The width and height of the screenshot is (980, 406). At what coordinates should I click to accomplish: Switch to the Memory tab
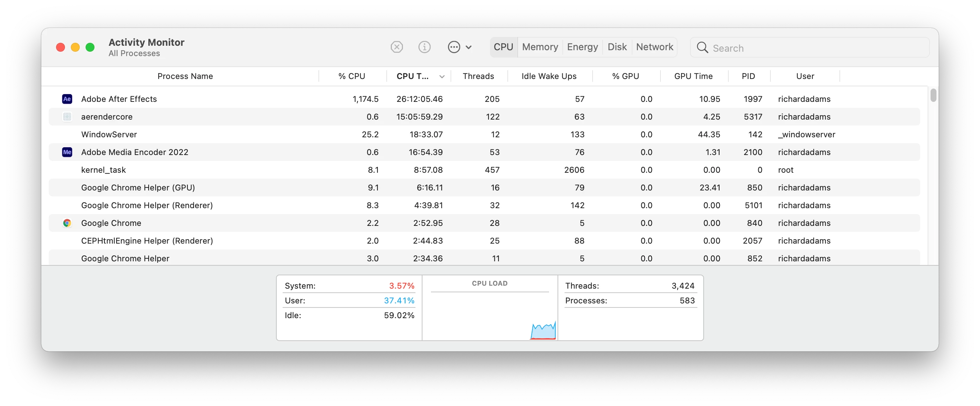tap(540, 47)
